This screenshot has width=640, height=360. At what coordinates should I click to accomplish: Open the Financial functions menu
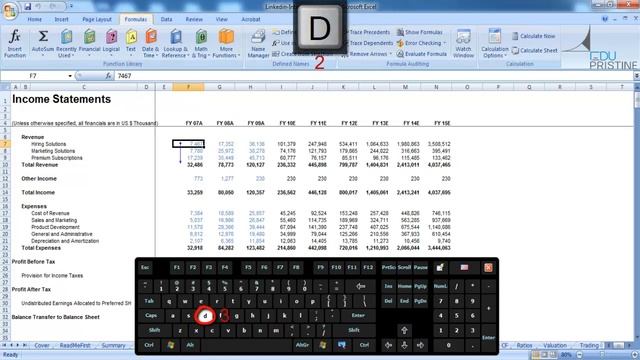point(89,43)
